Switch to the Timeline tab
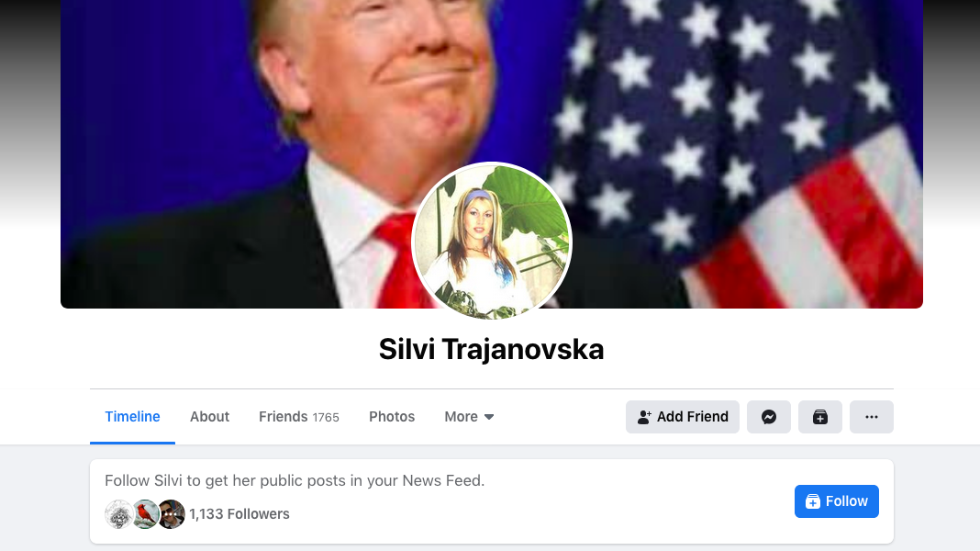The image size is (980, 551). (x=132, y=417)
